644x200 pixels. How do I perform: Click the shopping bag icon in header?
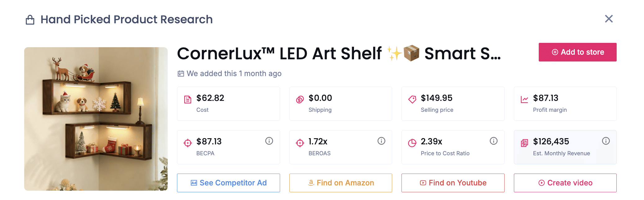click(x=30, y=19)
